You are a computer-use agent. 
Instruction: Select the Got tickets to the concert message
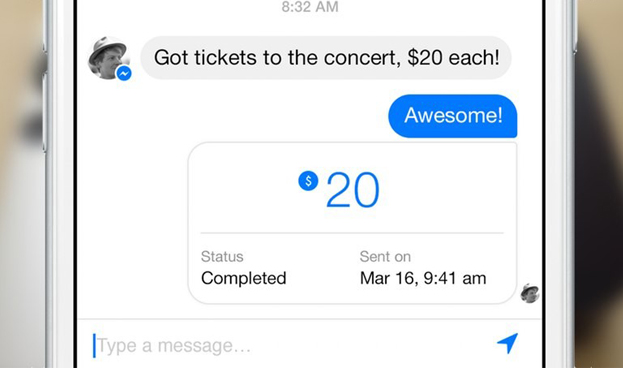(326, 58)
